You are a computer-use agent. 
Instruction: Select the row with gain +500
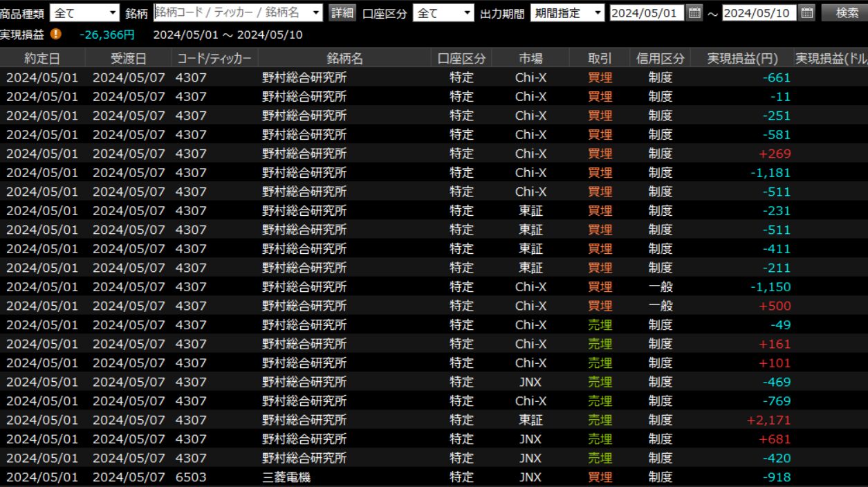tap(434, 306)
